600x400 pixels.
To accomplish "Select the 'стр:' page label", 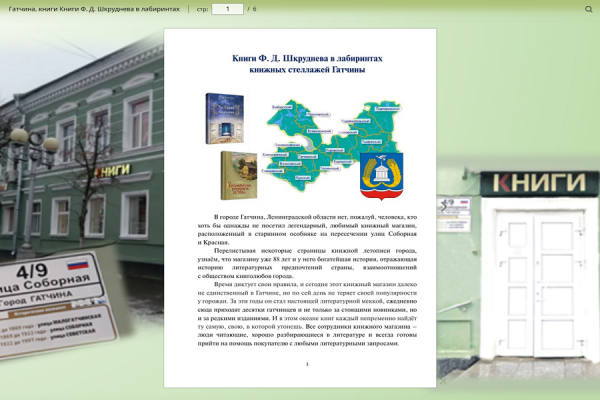I will click(x=202, y=9).
